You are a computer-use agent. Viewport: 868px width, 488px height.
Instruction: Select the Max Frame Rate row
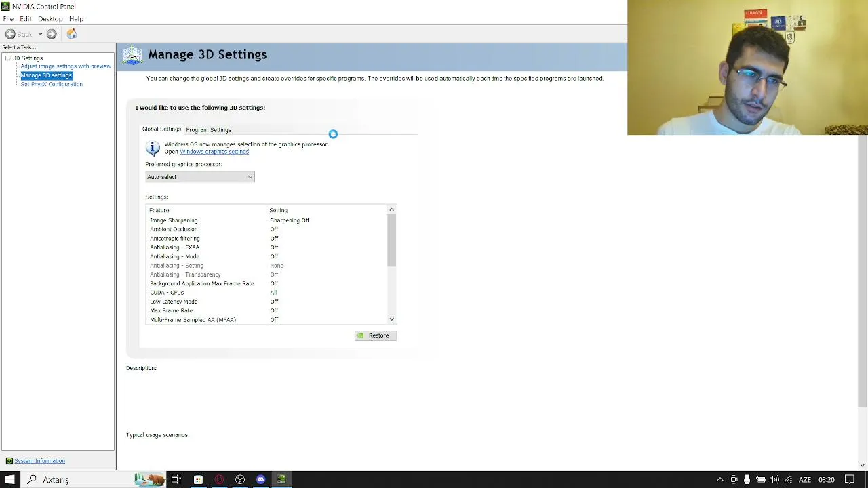268,310
